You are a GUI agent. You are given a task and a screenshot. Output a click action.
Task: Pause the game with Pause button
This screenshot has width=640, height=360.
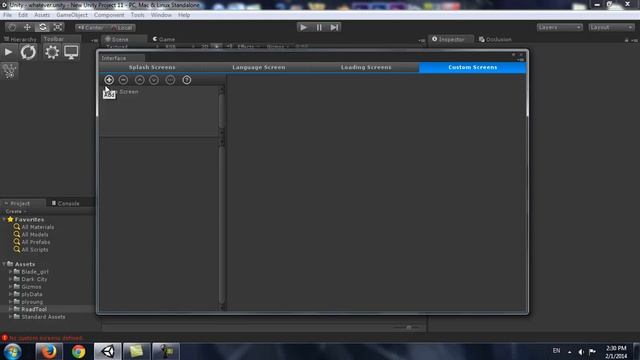319,27
